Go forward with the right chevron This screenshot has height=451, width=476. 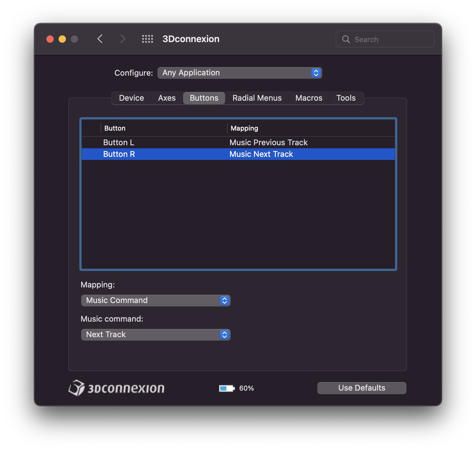tap(123, 39)
